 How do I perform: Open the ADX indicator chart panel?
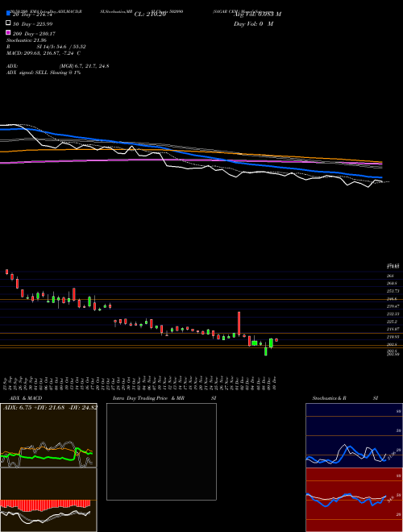[48, 435]
